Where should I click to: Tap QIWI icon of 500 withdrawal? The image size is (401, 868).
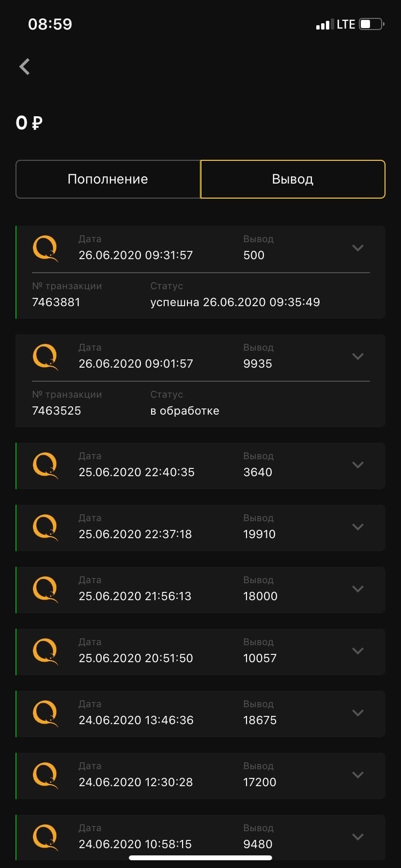tap(45, 248)
